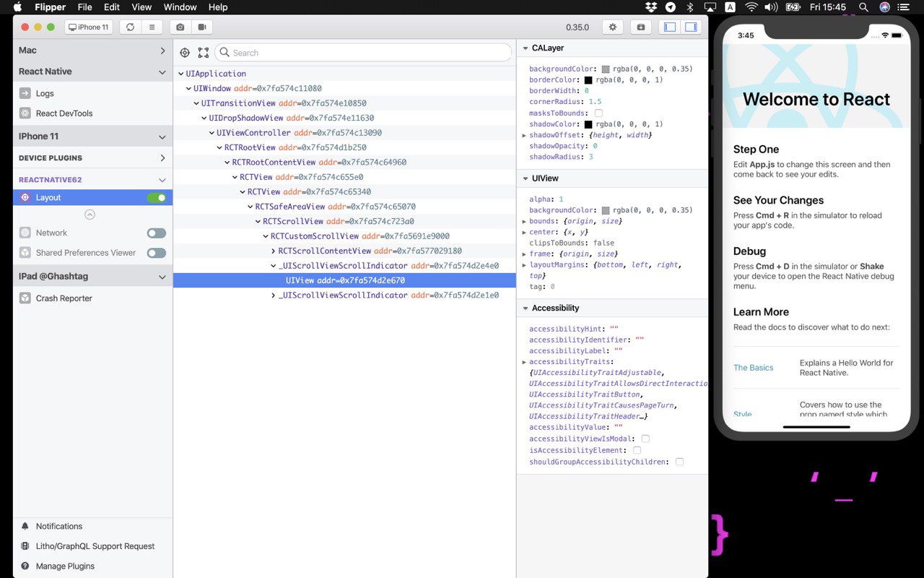Enable Shared Preferences Viewer toggle
Viewport: 924px width, 578px height.
pyautogui.click(x=157, y=253)
